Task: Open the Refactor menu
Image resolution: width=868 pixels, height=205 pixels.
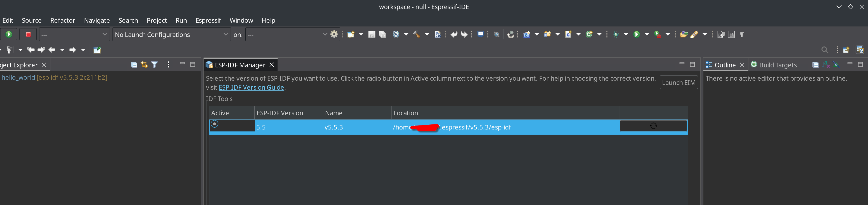Action: tap(63, 21)
